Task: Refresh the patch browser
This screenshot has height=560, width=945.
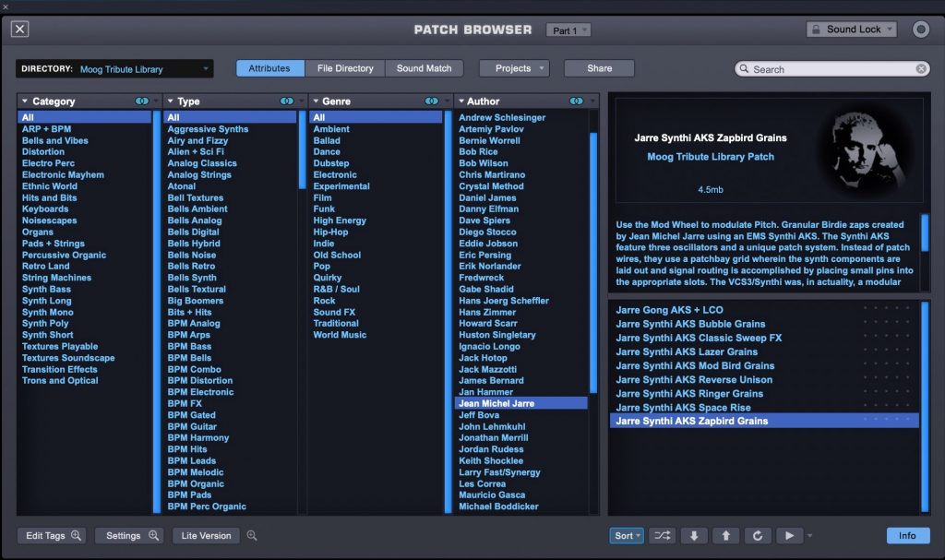Action: click(758, 535)
